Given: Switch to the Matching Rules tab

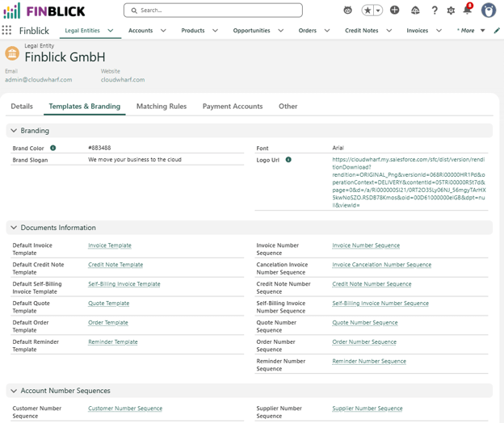Looking at the screenshot, I should 162,107.
